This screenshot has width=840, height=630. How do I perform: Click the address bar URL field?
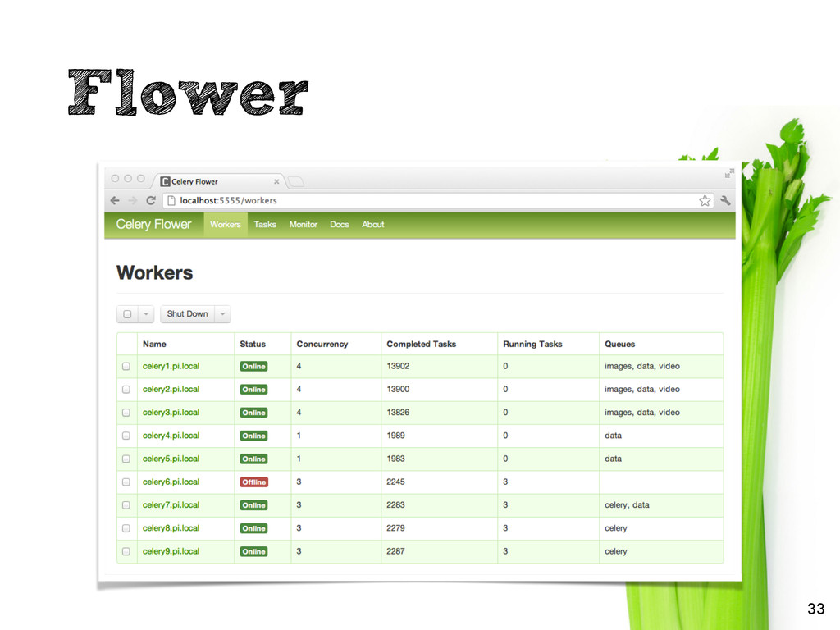(x=438, y=200)
